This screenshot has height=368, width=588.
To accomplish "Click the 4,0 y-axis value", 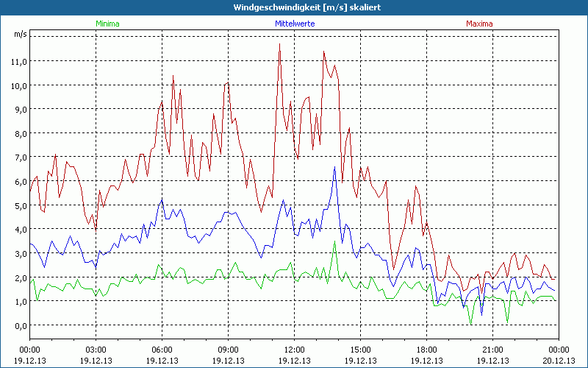I will click(21, 230).
